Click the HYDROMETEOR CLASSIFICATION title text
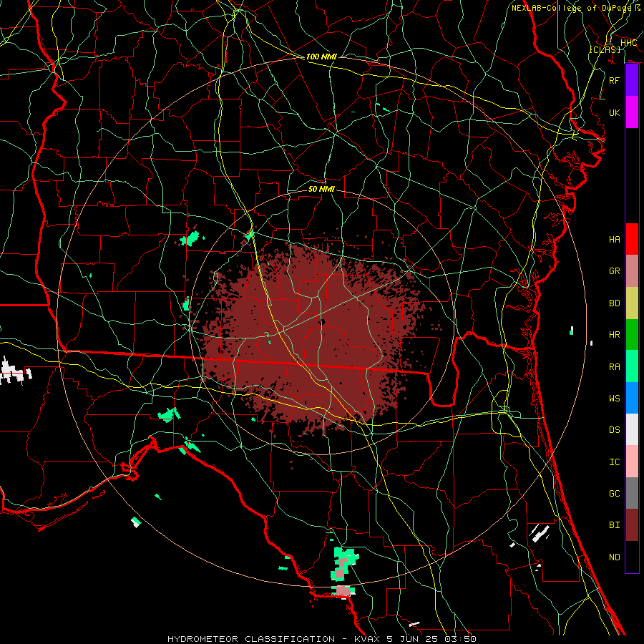Image resolution: width=644 pixels, height=644 pixels. coord(251,639)
